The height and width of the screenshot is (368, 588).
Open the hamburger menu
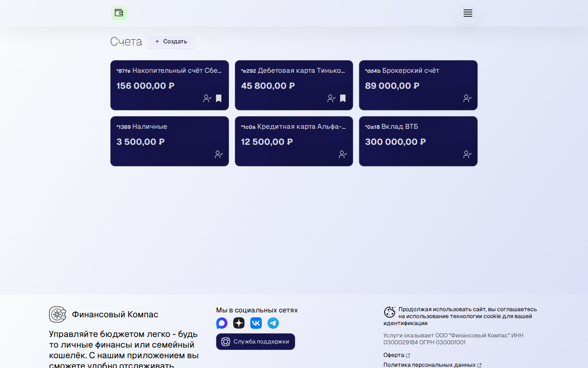coord(468,13)
